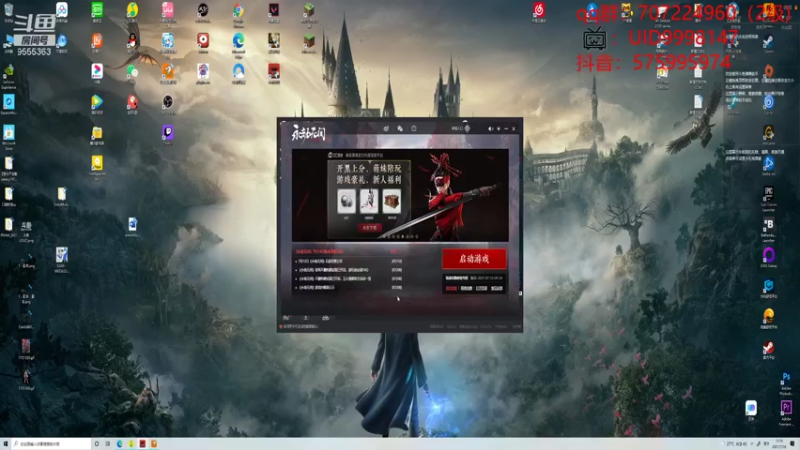Click the home icon in launcher header
The width and height of the screenshot is (800, 450).
coord(414,129)
